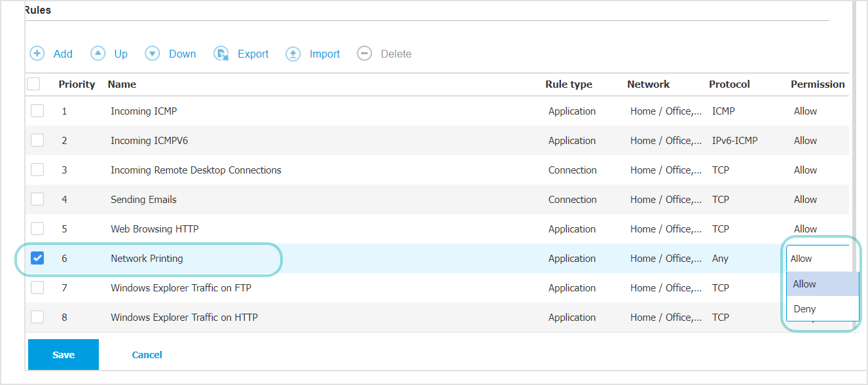Viewport: 868px width, 385px height.
Task: Move rule up with Up arrow icon
Action: coord(98,54)
